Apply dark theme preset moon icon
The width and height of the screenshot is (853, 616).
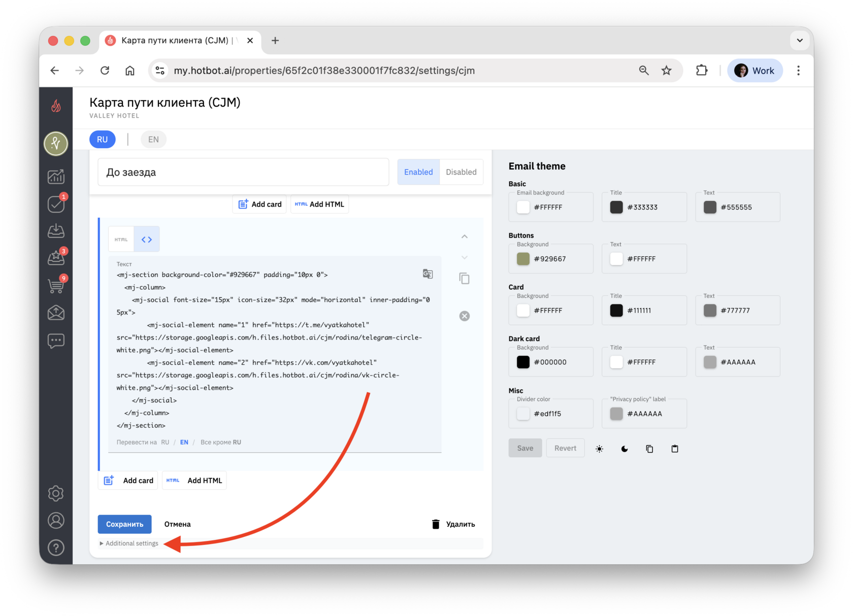[x=625, y=449]
